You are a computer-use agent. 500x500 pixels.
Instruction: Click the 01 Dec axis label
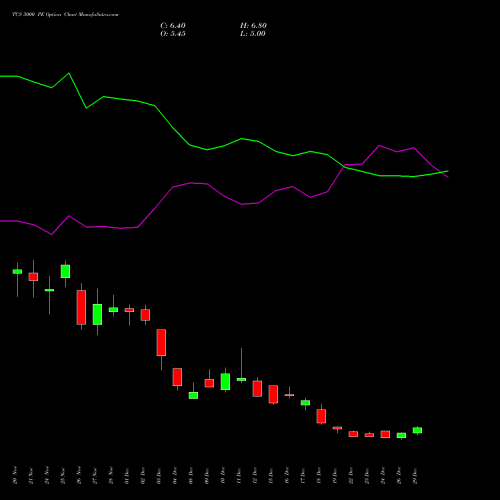tap(127, 476)
